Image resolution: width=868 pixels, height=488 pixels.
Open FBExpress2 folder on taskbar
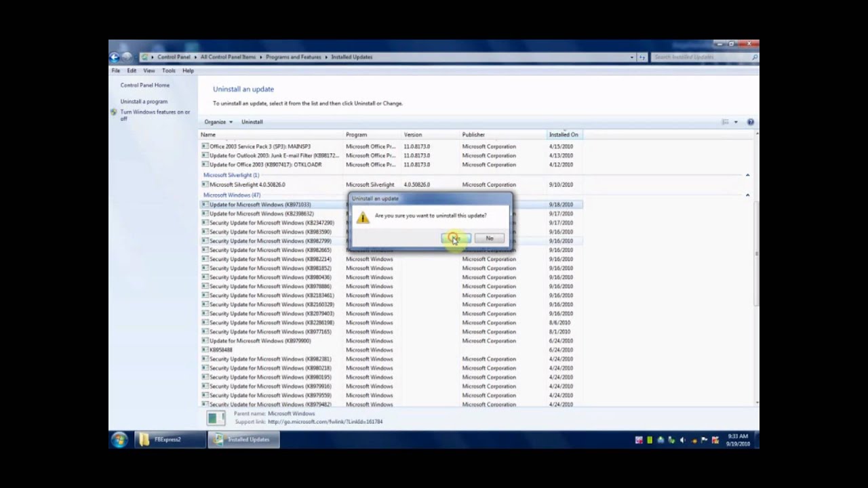[x=170, y=439]
